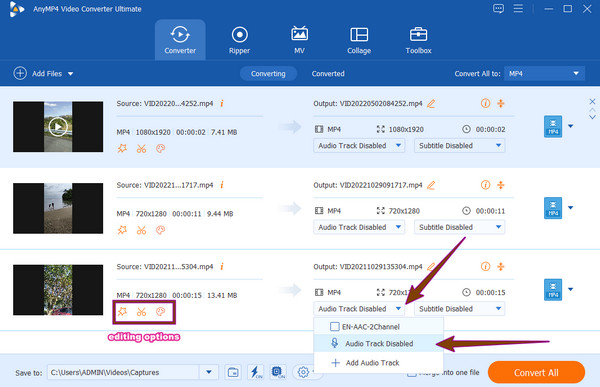Image resolution: width=600 pixels, height=387 pixels.
Task: Open the feedback chat icon in title bar
Action: pyautogui.click(x=498, y=8)
